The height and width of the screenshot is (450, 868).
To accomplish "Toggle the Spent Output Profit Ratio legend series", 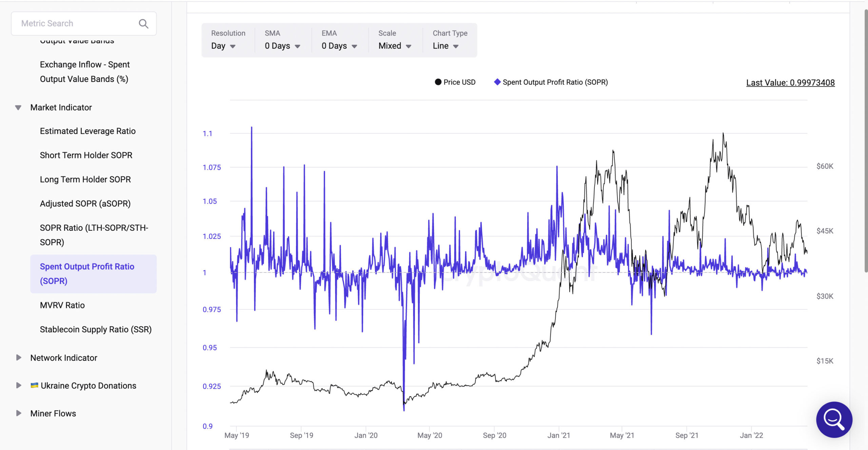I will tap(551, 82).
